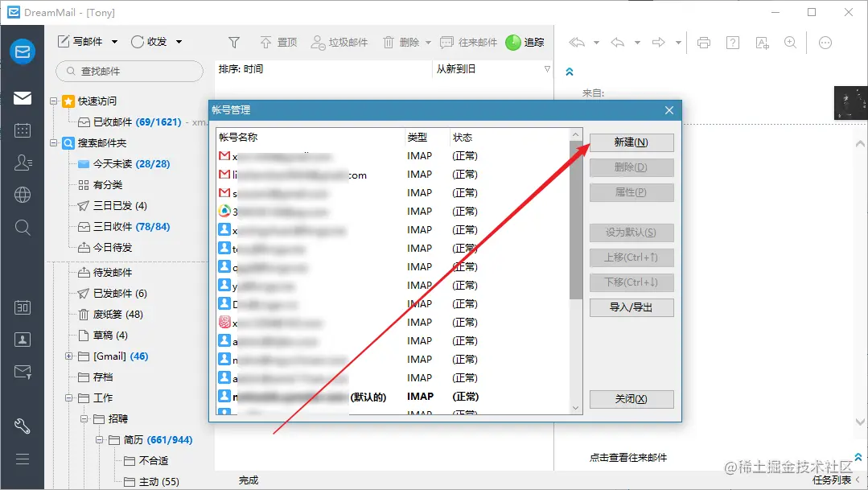The image size is (868, 490).
Task: Open the 收发 dropdown arrow
Action: coord(179,42)
